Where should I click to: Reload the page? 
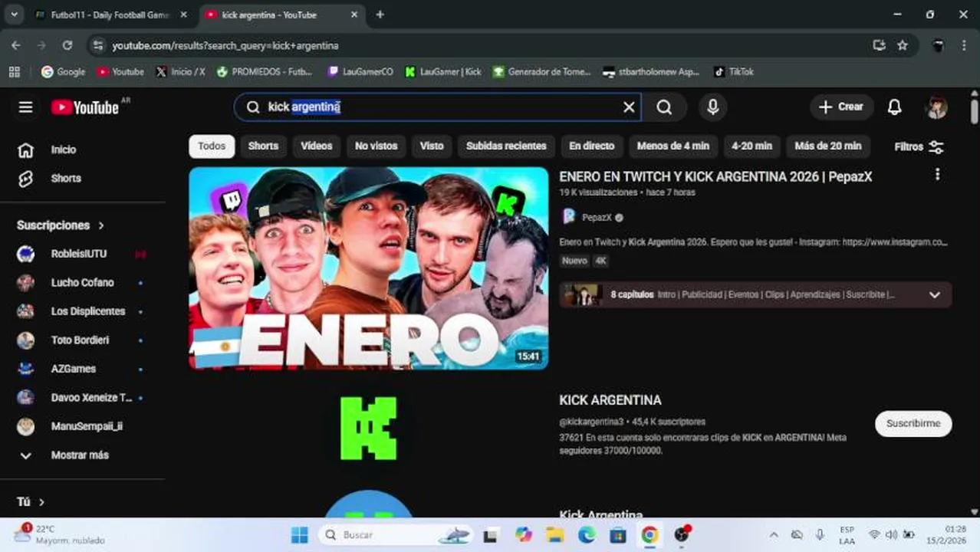coord(67,45)
